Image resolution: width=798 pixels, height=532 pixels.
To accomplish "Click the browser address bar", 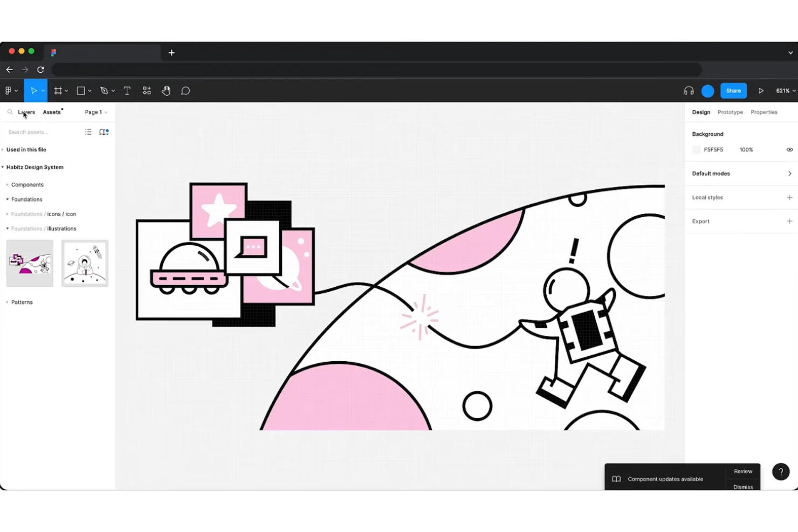I will point(376,70).
